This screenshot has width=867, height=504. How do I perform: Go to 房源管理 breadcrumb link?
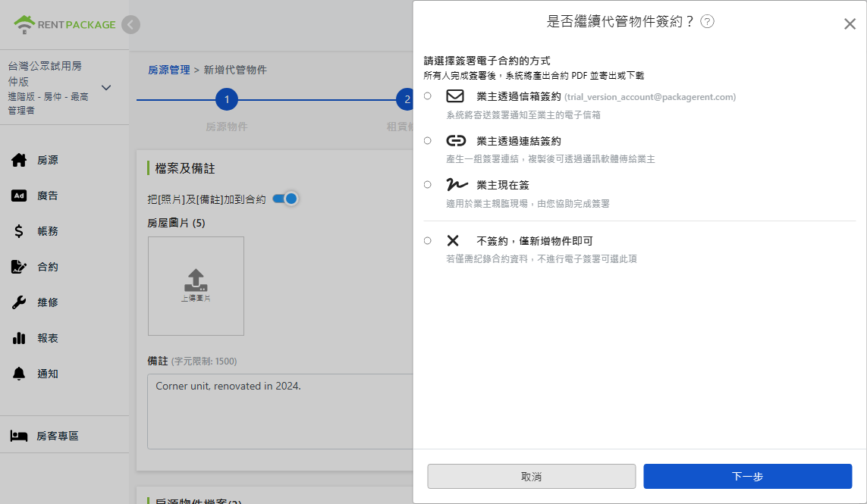pos(168,70)
